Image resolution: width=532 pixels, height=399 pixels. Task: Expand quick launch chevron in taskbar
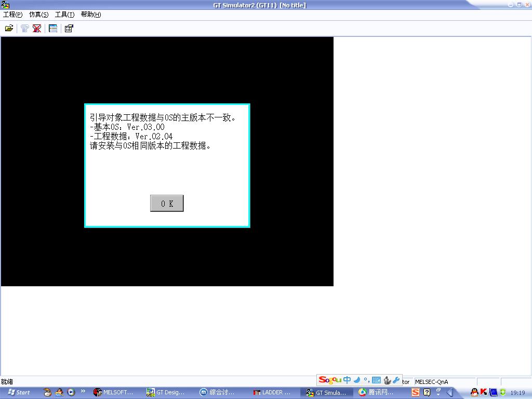click(83, 391)
